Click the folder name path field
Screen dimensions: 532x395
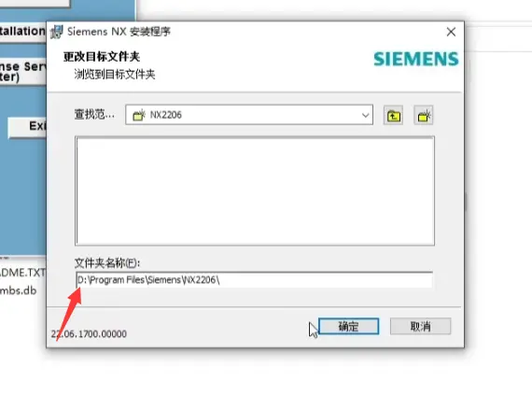coord(255,280)
